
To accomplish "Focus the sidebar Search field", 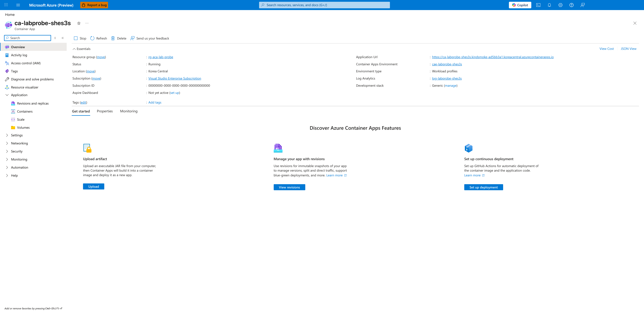I will [28, 38].
